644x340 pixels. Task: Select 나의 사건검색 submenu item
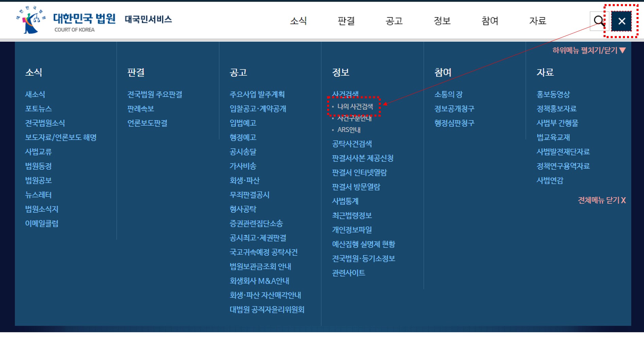pyautogui.click(x=355, y=107)
